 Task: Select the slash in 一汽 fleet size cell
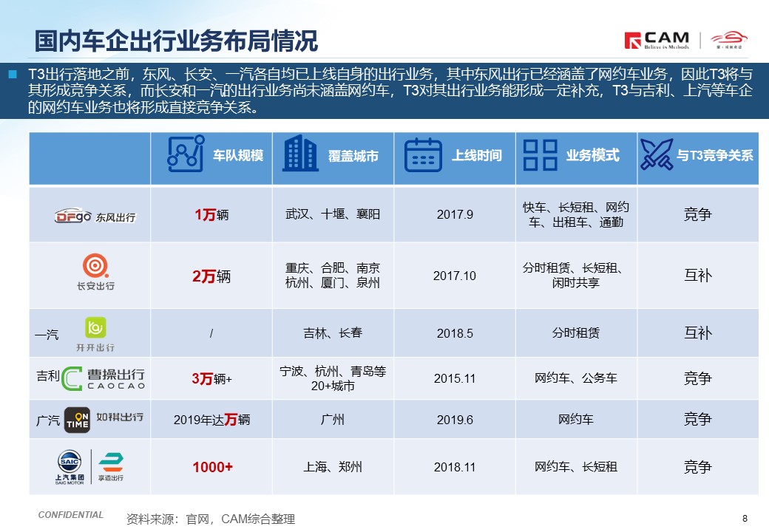[211, 333]
